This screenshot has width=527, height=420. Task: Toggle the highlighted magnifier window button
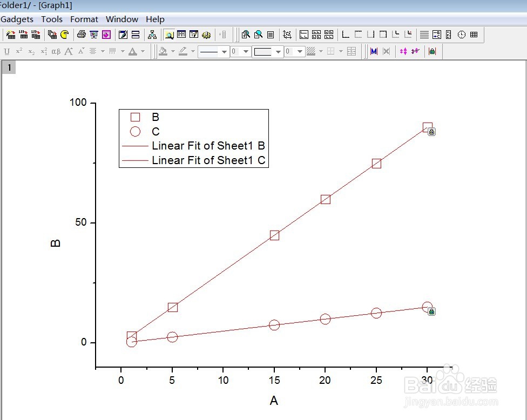point(169,34)
